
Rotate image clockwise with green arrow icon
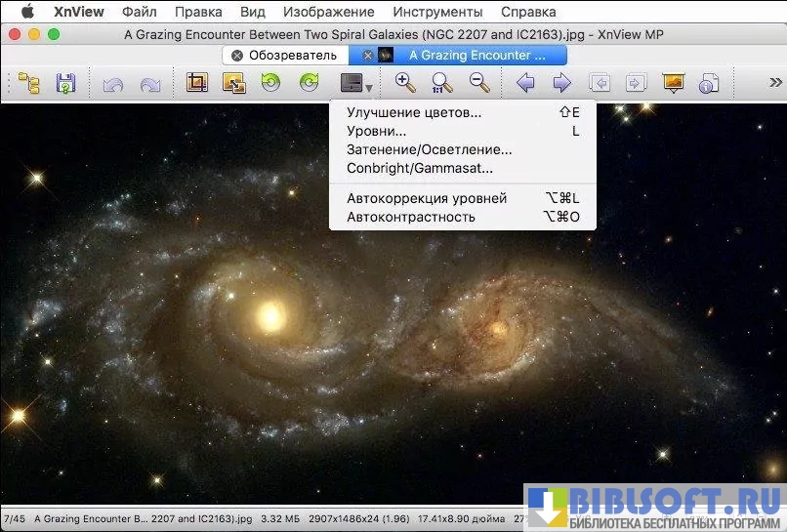[x=308, y=84]
